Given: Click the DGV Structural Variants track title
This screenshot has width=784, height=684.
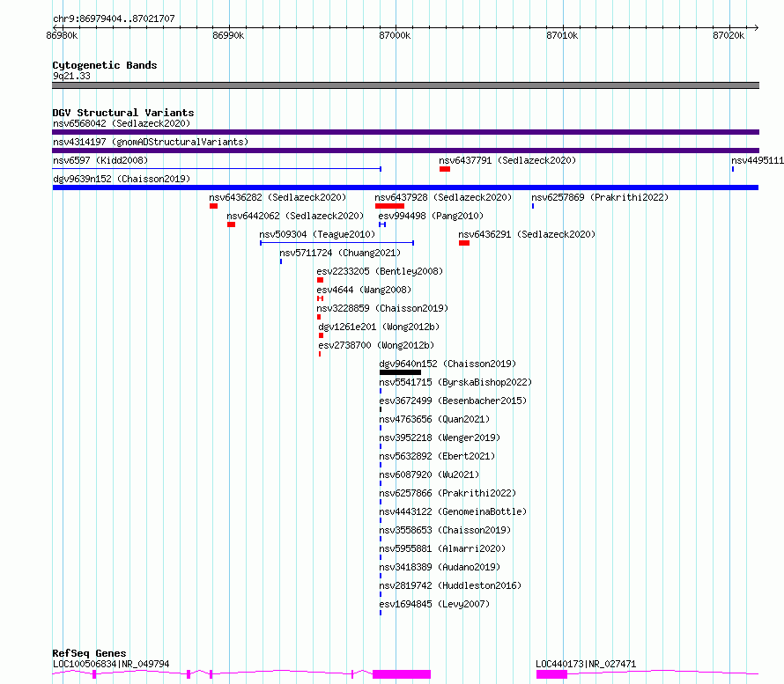Looking at the screenshot, I should point(123,113).
